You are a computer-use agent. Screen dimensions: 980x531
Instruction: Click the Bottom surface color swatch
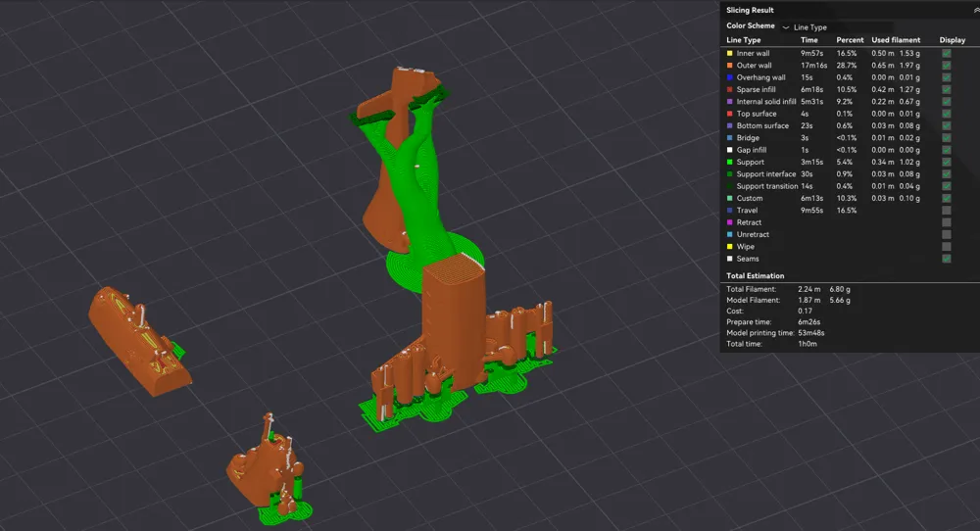click(x=729, y=125)
